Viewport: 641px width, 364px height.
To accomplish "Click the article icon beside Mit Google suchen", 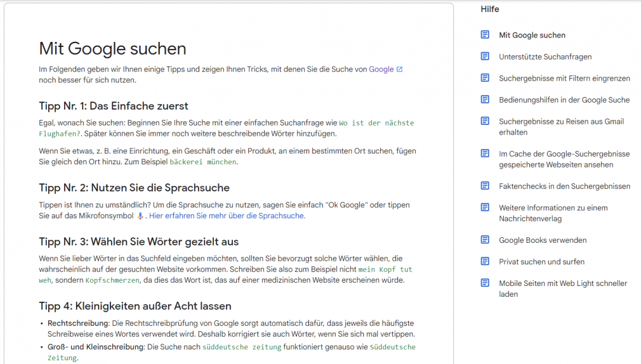I will click(485, 35).
